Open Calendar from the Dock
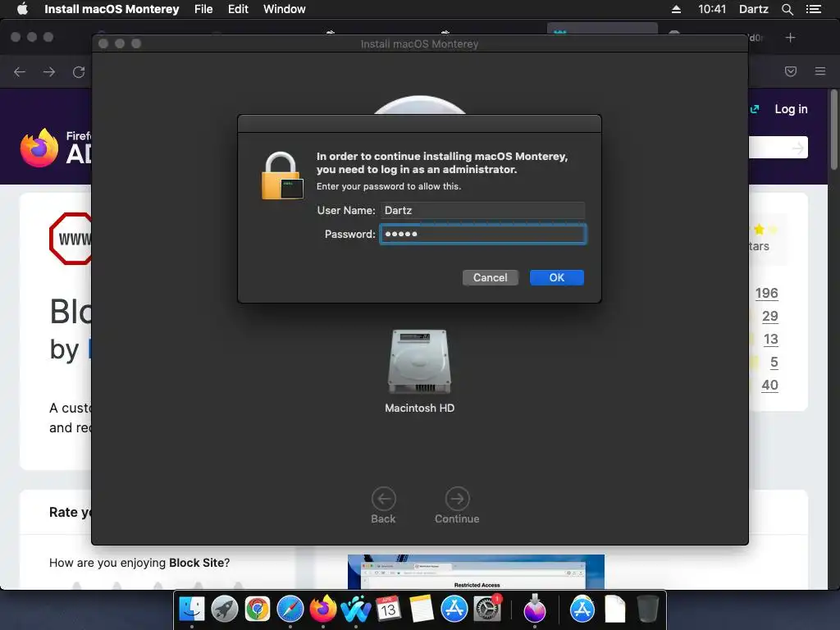The width and height of the screenshot is (840, 630). coord(388,609)
